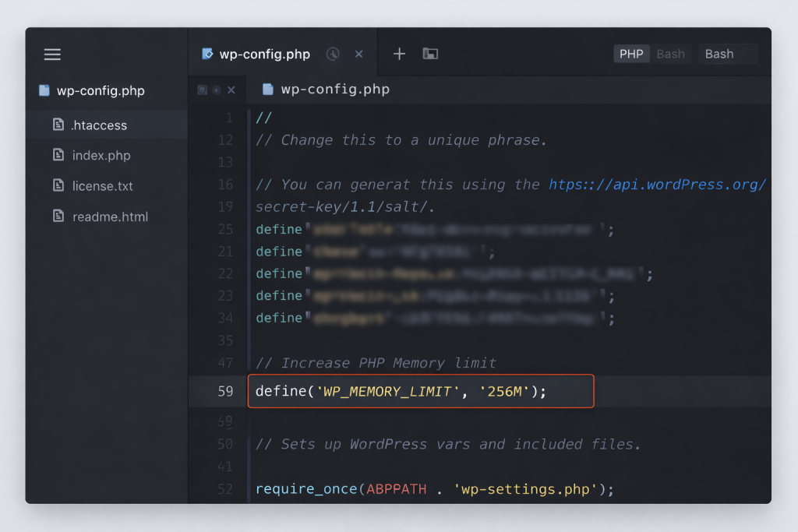
Task: Click the 'Increase PHP Memory limit' comment
Action: [x=376, y=363]
